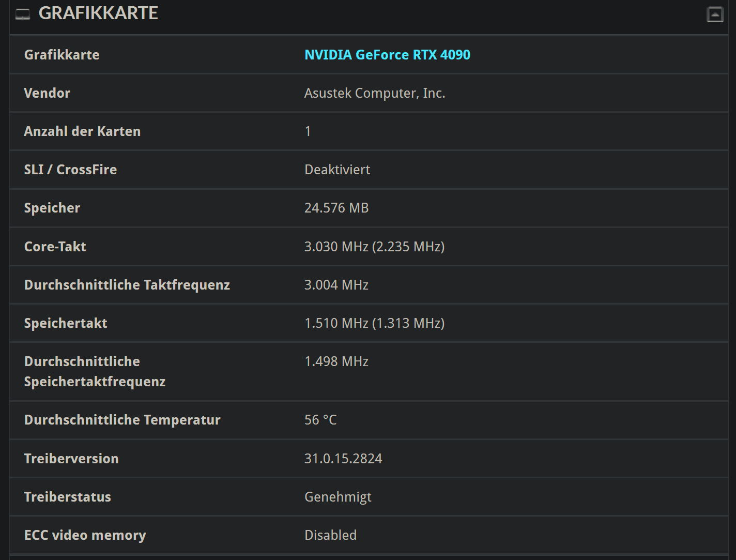Click the GRAFIKKARTE section heading
Screen dimensions: 736x560
(x=98, y=13)
